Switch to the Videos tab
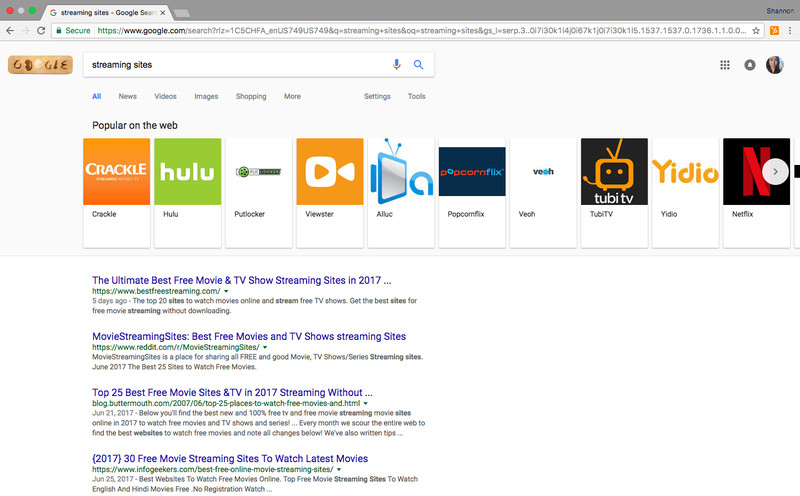Image resolution: width=800 pixels, height=496 pixels. point(165,97)
